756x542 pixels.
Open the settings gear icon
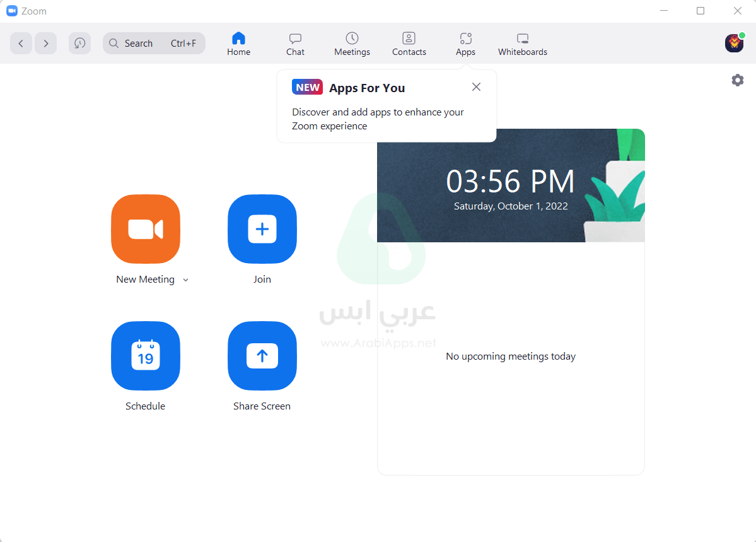point(737,80)
